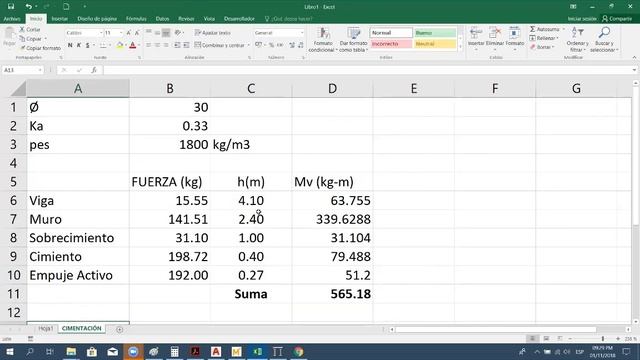Click the Compartir button
640x360 pixels.
pos(617,19)
